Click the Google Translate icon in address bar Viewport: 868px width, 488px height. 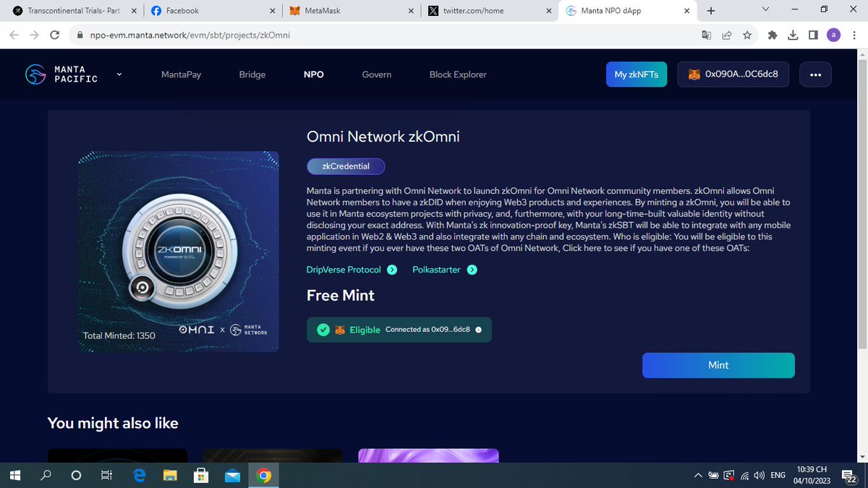[707, 35]
